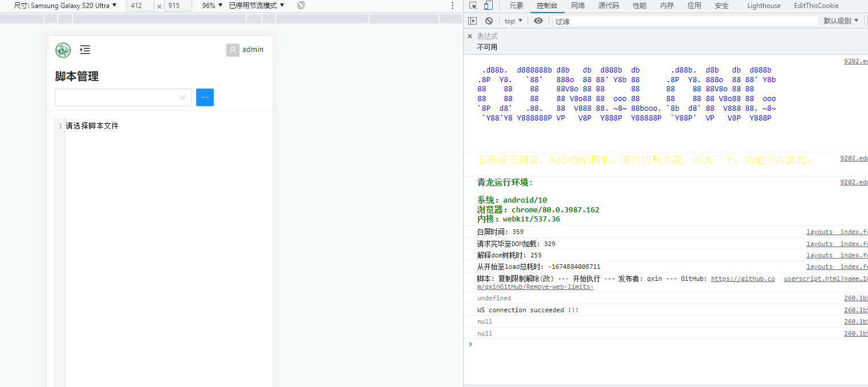The image size is (868, 387).
Task: Click the viewport width field showing 412
Action: [x=140, y=6]
